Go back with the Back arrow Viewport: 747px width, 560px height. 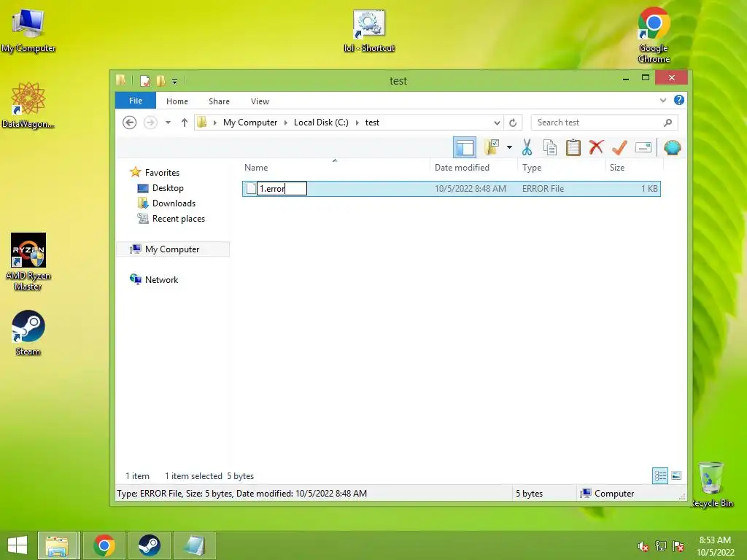click(x=130, y=122)
